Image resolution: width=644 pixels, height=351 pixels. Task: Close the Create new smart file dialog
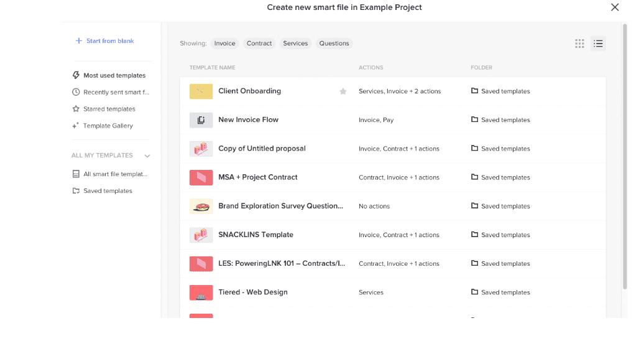tap(615, 7)
